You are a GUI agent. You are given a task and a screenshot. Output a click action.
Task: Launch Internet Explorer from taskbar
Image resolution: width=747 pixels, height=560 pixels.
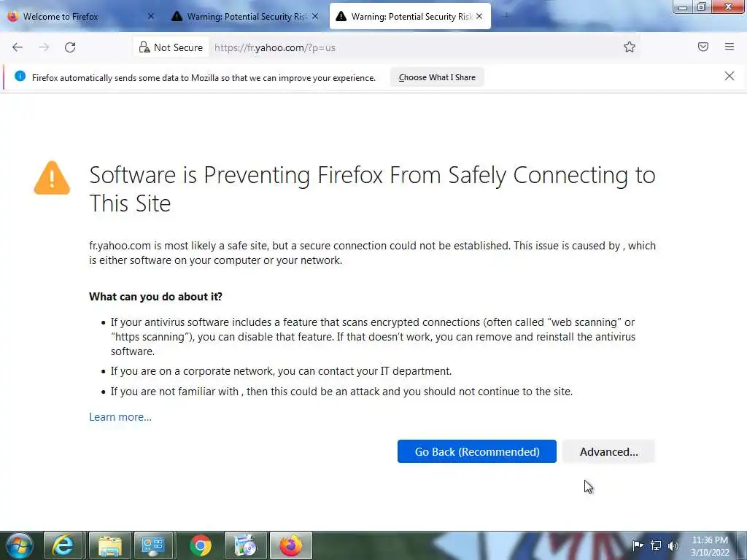click(x=63, y=545)
